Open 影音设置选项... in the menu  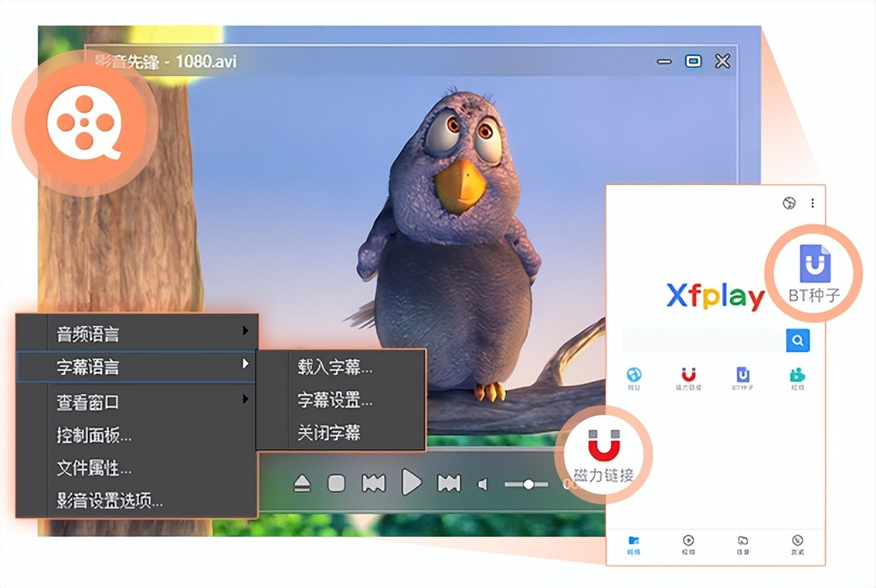pos(110,502)
